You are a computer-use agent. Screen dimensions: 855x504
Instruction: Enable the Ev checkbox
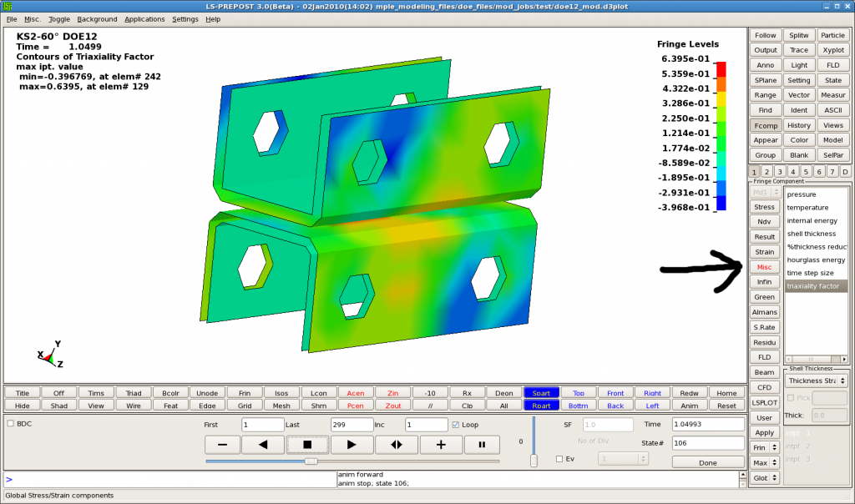pos(559,459)
